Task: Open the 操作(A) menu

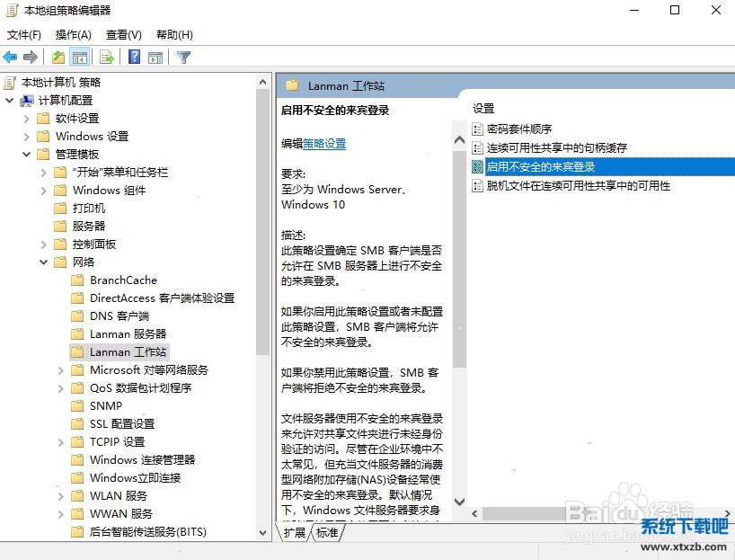Action: click(73, 35)
